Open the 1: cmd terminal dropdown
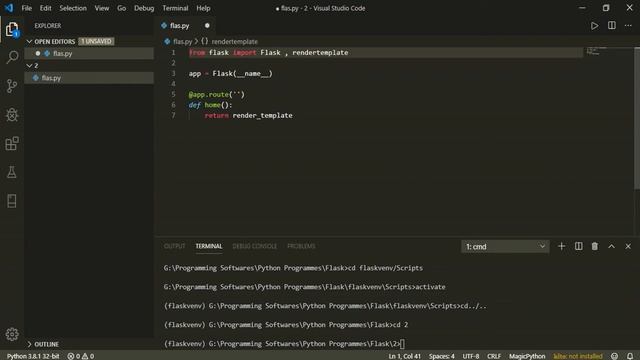Viewport: 640px width, 360px height. 505,247
